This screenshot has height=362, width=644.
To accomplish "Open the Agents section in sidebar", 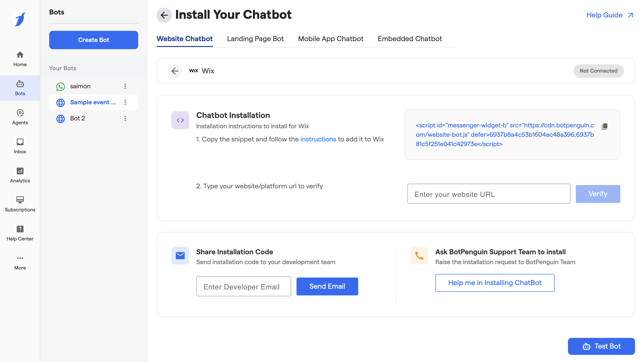I will 20,117.
